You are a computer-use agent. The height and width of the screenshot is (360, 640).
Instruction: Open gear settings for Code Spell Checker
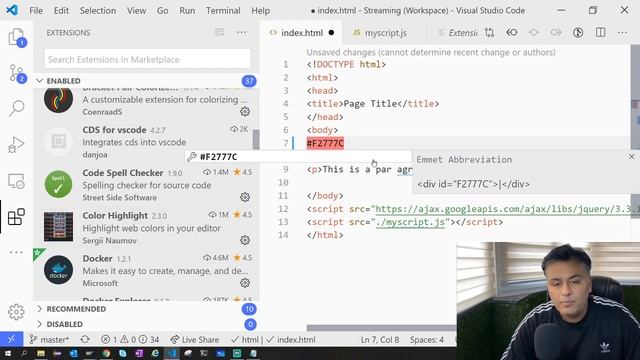[x=245, y=197]
